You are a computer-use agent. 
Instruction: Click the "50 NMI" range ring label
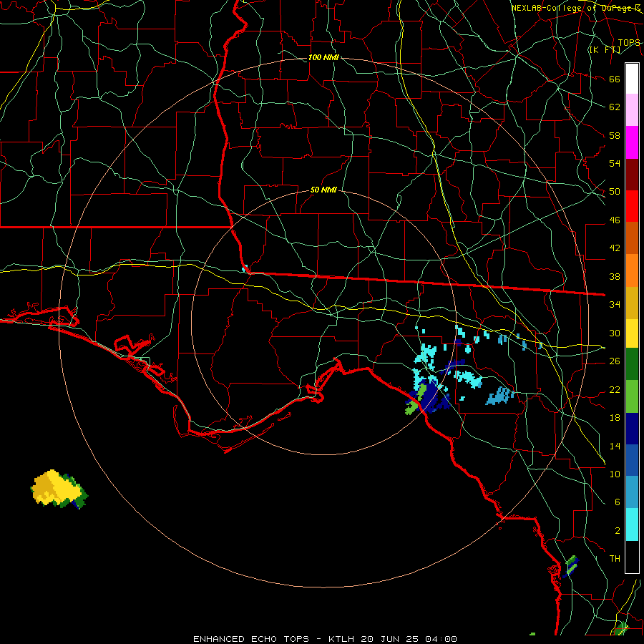pos(323,190)
